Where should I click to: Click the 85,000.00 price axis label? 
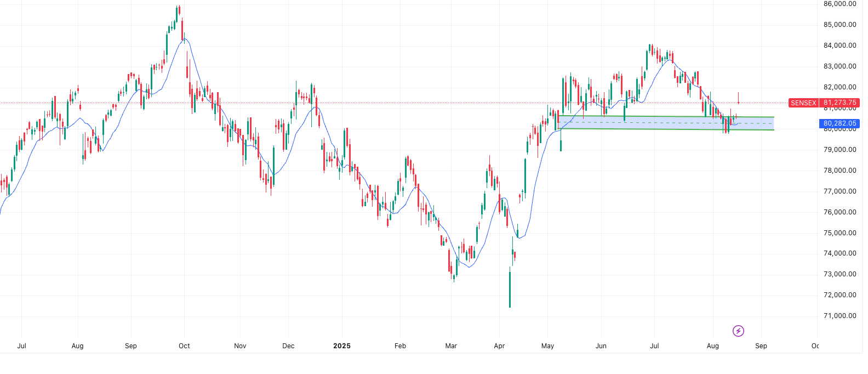point(840,25)
